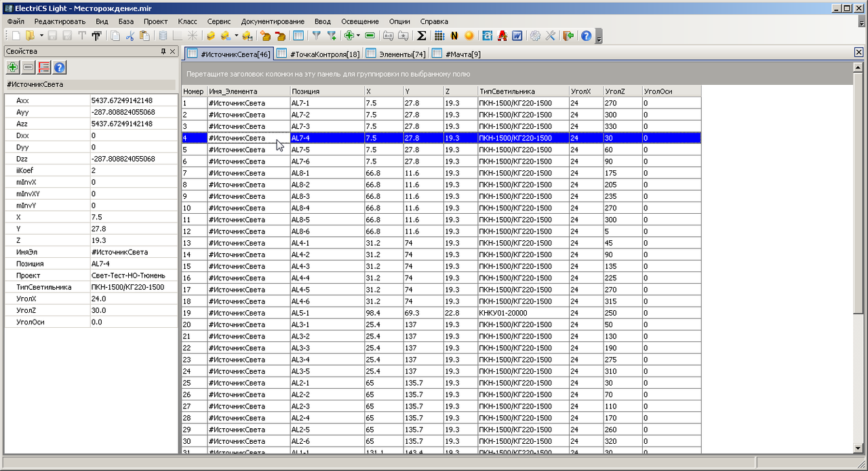Click the box with orange plus icon
The width and height of the screenshot is (868, 471).
coord(264,35)
